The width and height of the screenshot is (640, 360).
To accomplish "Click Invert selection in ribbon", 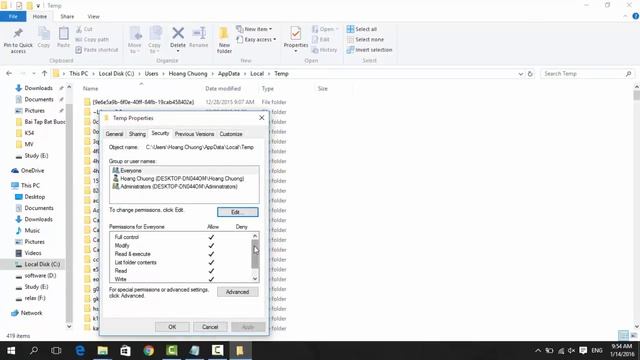I will (x=369, y=50).
